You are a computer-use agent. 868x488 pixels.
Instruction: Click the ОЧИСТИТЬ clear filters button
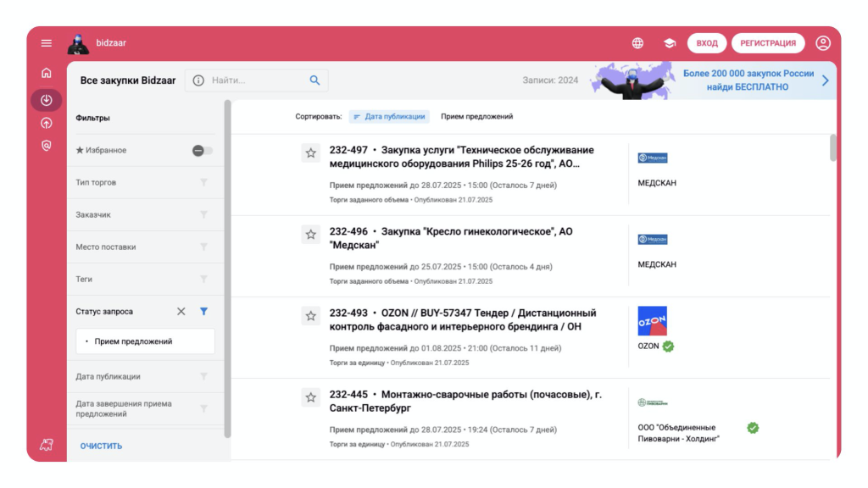coord(102,446)
